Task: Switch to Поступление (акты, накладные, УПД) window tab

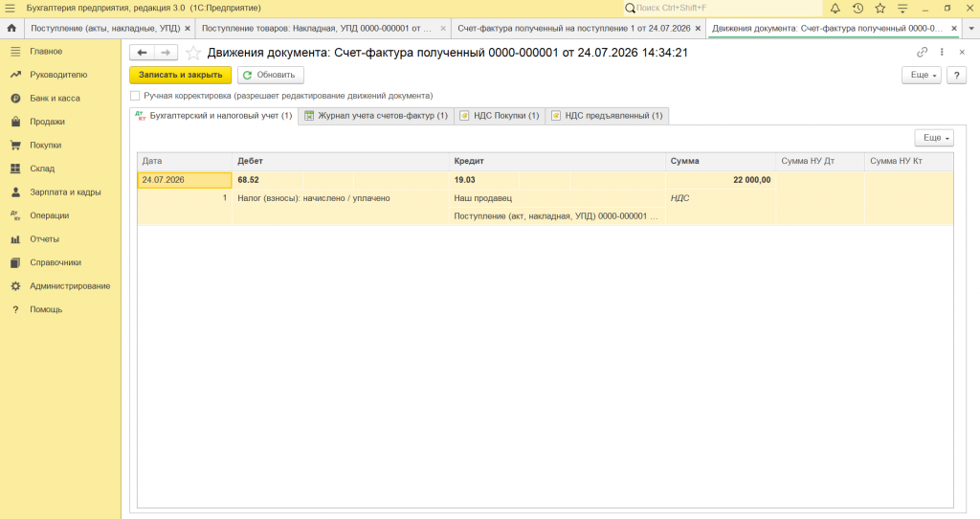Action: click(105, 28)
